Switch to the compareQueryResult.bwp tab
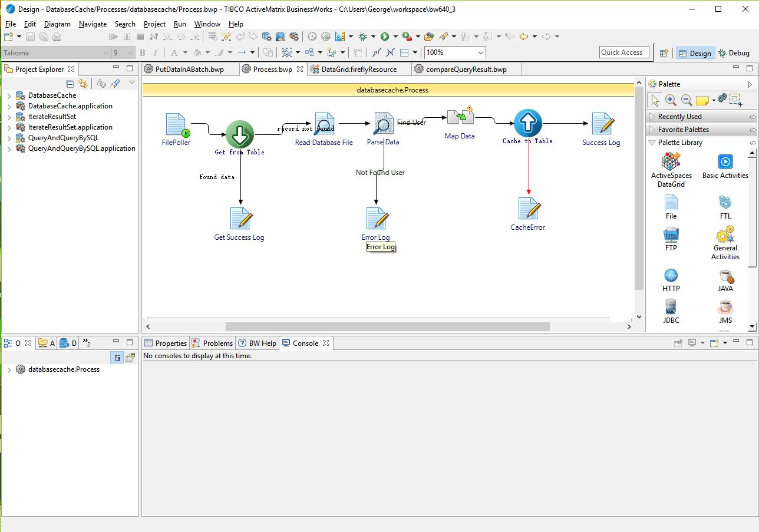The width and height of the screenshot is (759, 532). pos(466,69)
